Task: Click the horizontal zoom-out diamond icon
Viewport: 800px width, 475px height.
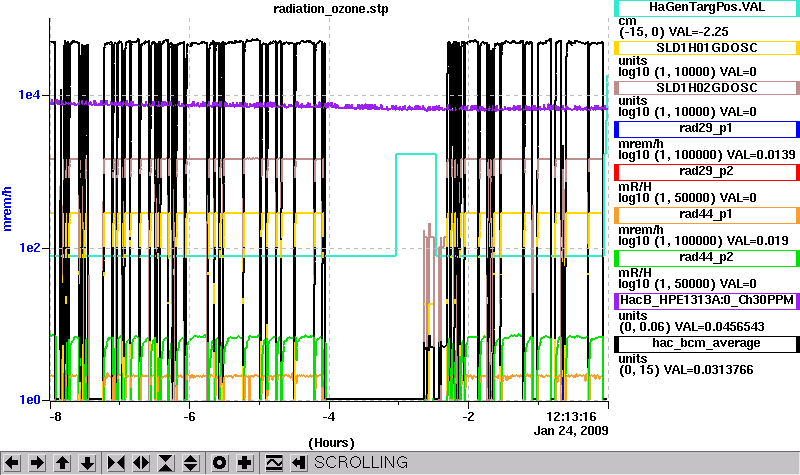Action: click(x=141, y=463)
